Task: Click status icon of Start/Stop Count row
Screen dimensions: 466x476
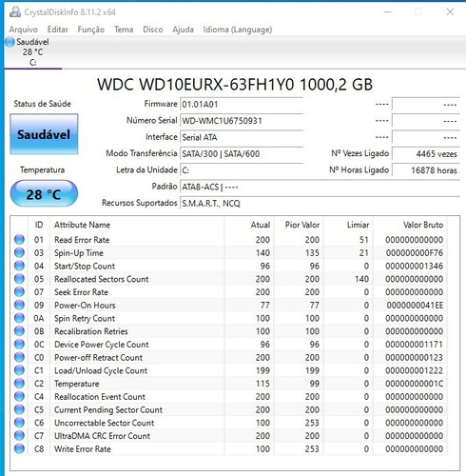Action: click(x=19, y=266)
